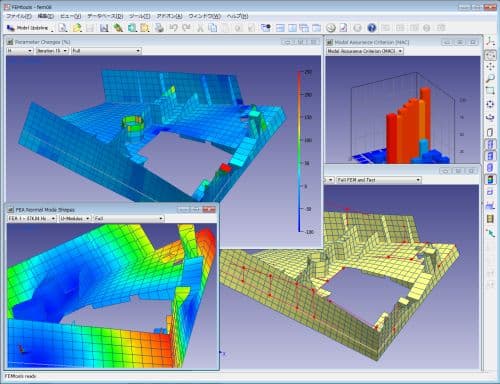Click the print toolbar icon
Screen dimensions: 500x384
[x=159, y=28]
